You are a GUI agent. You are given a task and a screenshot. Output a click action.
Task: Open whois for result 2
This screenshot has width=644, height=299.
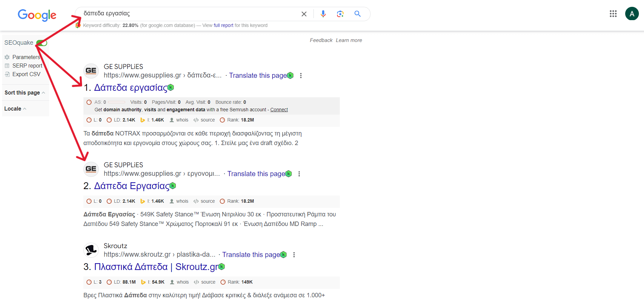point(179,201)
